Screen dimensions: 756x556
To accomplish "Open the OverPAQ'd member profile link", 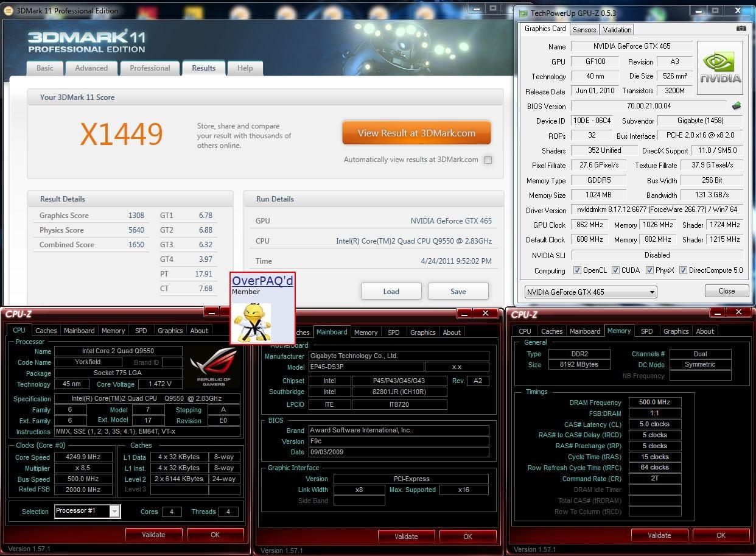I will coord(262,281).
